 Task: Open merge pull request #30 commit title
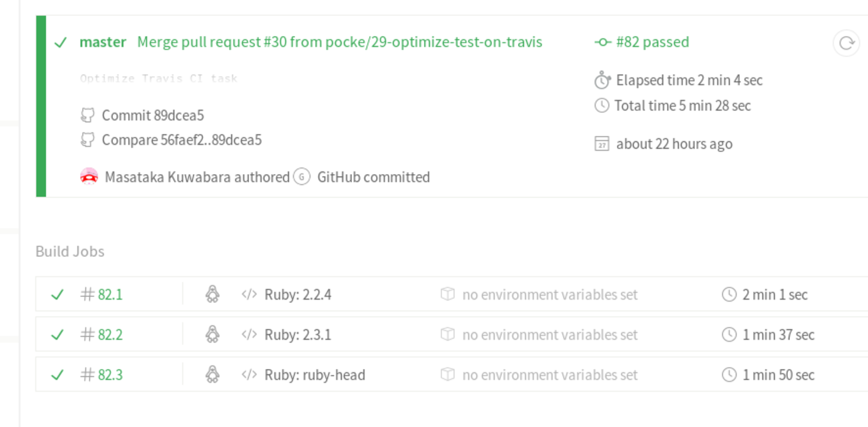(339, 42)
